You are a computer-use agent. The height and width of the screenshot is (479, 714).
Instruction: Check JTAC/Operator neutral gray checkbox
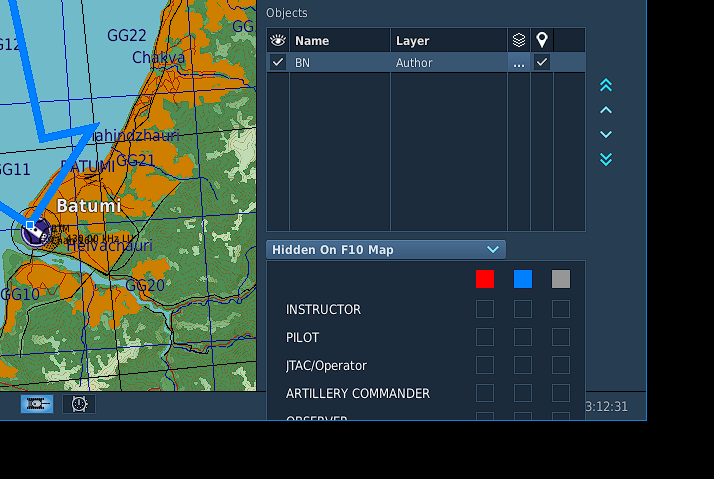(561, 365)
